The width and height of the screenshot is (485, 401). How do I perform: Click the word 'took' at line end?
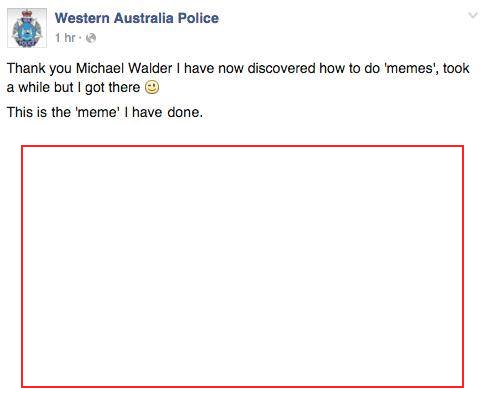[456, 68]
